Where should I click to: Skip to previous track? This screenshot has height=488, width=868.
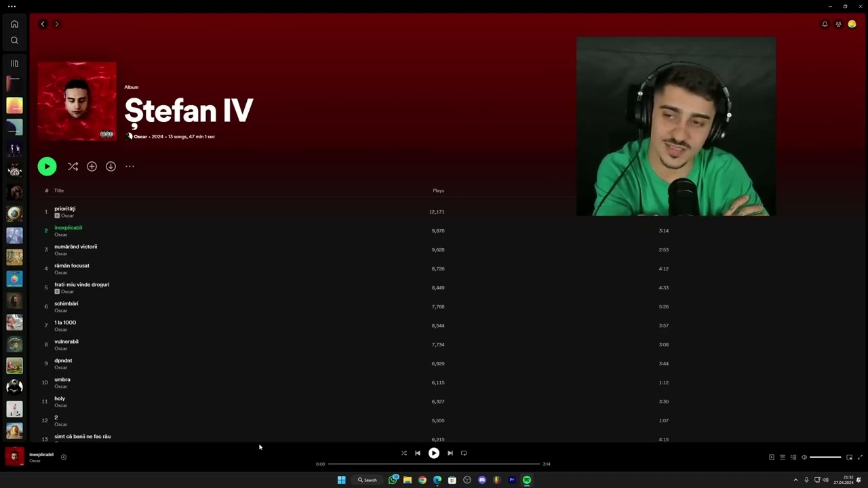[418, 453]
